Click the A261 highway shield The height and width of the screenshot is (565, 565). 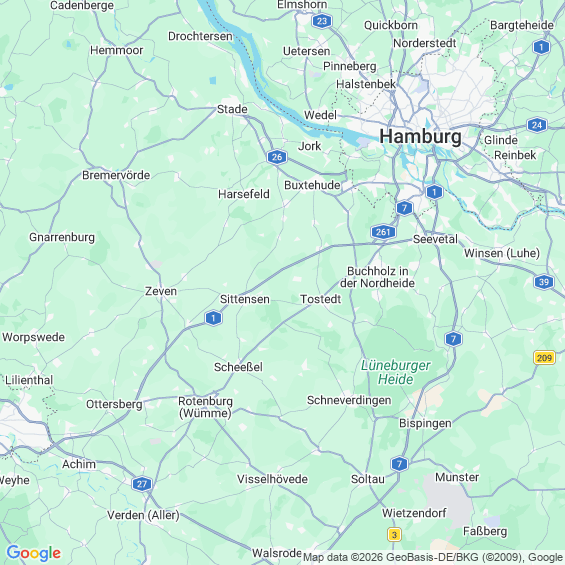coord(383,232)
